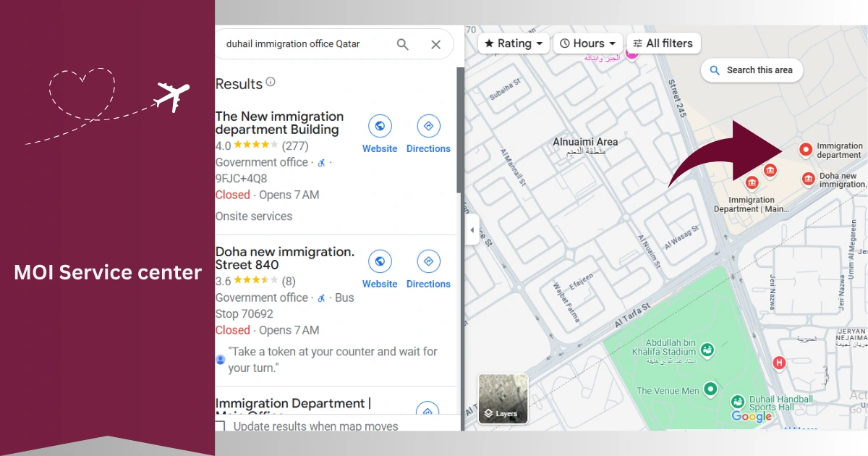Click Directions icon for Immigration Department Main Office
Image resolution: width=868 pixels, height=456 pixels.
(x=427, y=408)
